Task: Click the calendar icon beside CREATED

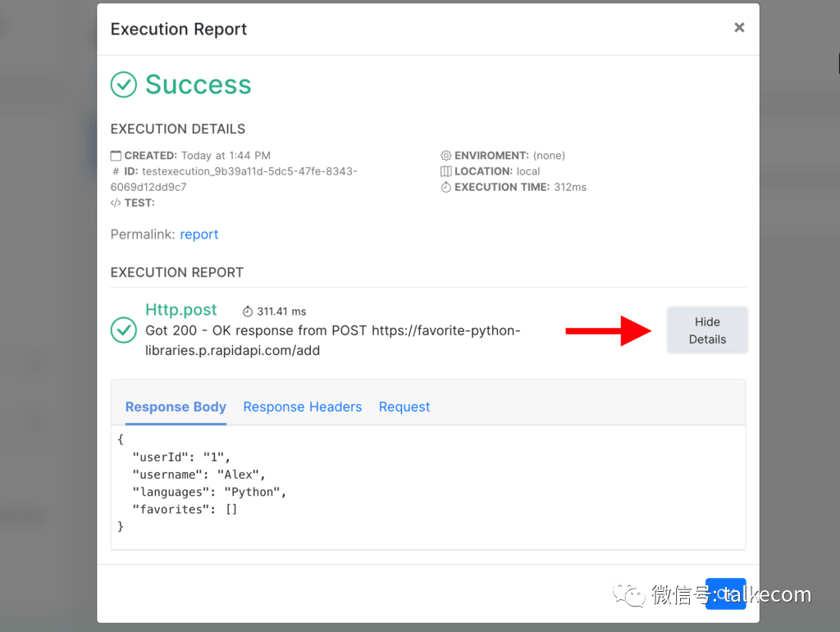Action: pos(116,156)
